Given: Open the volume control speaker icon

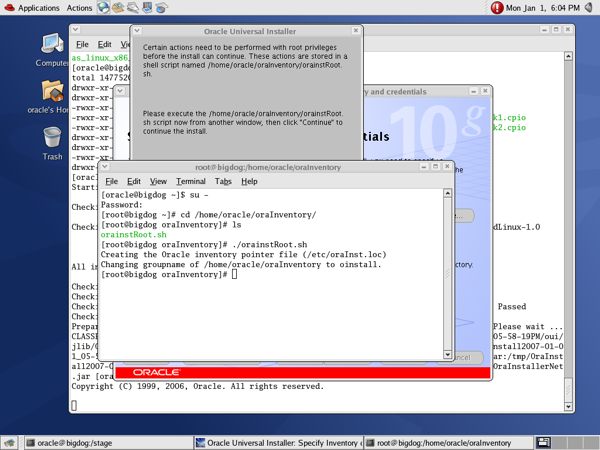Looking at the screenshot, I should (588, 8).
